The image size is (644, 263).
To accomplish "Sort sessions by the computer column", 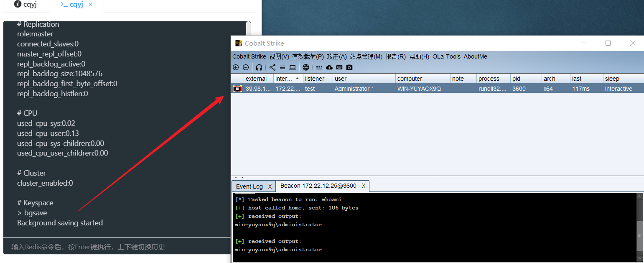I will point(423,79).
